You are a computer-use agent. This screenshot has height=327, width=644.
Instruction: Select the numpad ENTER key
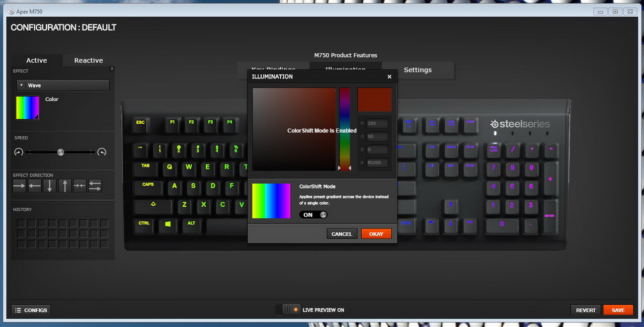pyautogui.click(x=550, y=216)
